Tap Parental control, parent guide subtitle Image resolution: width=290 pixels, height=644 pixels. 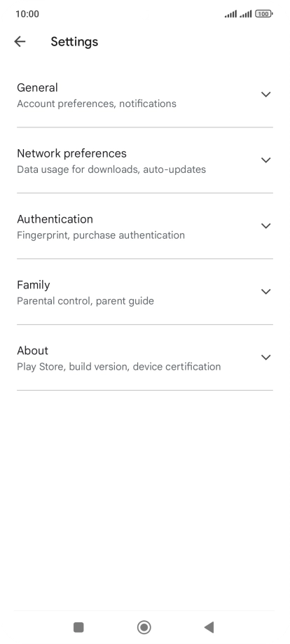tap(85, 300)
